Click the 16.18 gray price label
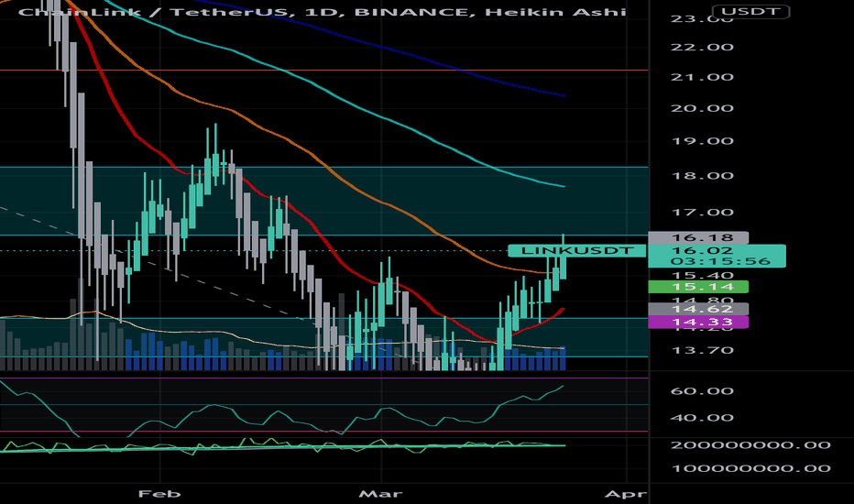 pyautogui.click(x=699, y=237)
